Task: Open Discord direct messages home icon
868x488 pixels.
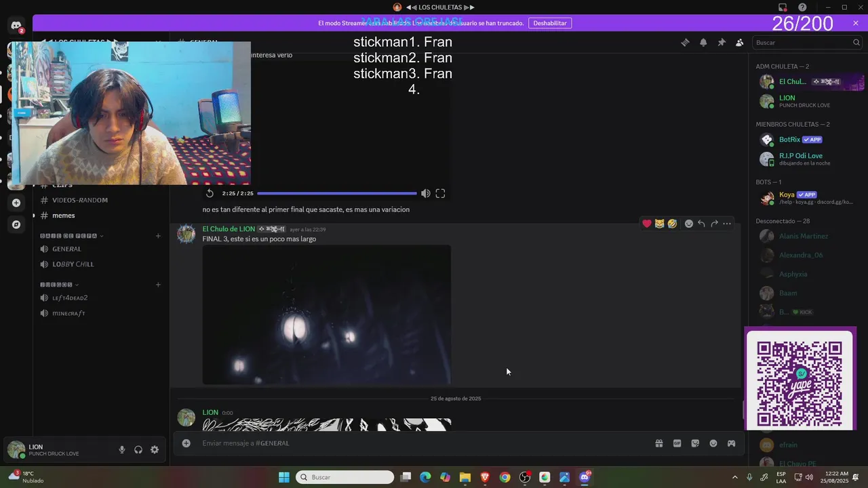Action: pyautogui.click(x=16, y=25)
